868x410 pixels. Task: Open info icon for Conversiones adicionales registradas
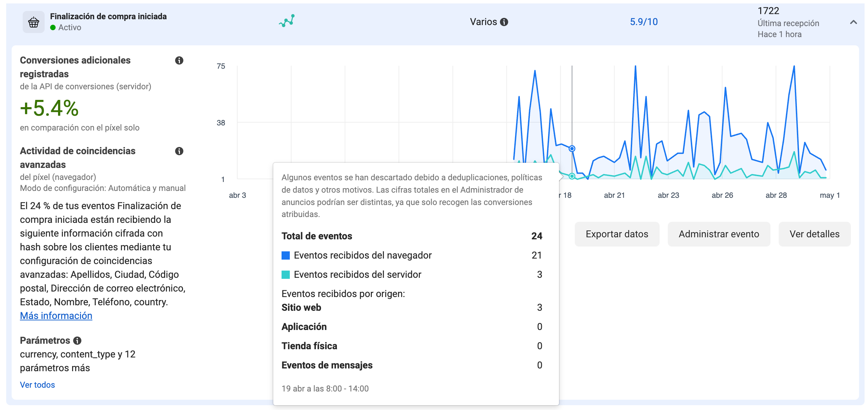click(x=179, y=60)
